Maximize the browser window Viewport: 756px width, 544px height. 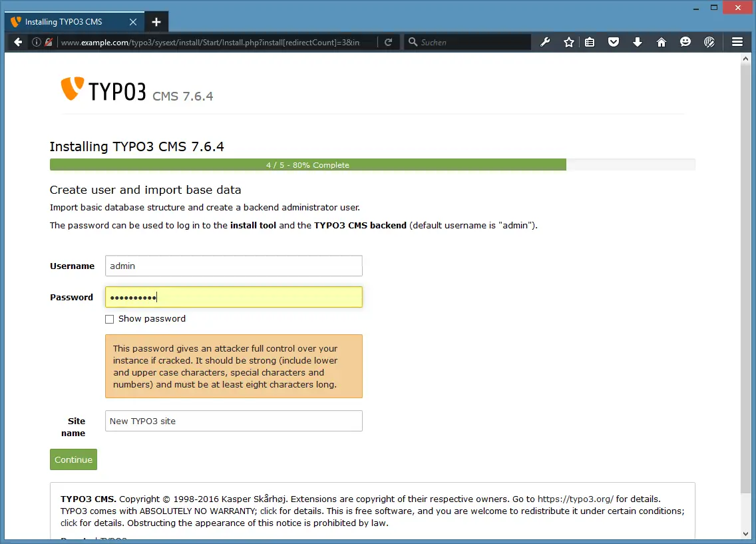coord(714,8)
